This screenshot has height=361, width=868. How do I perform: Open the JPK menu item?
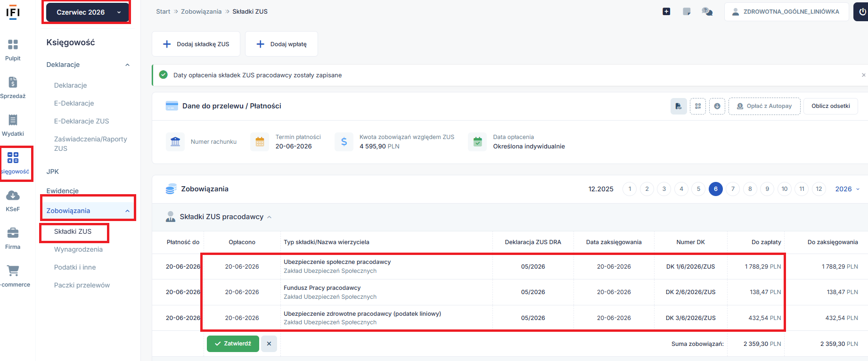(53, 172)
